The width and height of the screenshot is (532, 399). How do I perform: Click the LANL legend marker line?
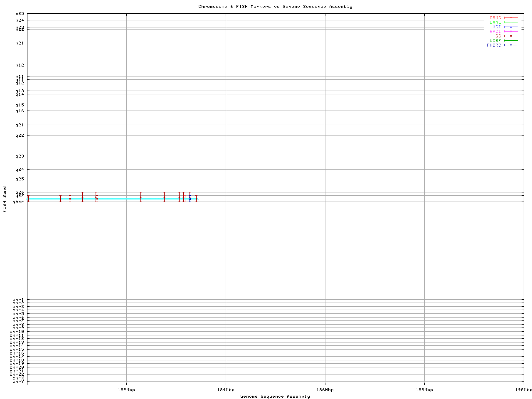[x=511, y=22]
